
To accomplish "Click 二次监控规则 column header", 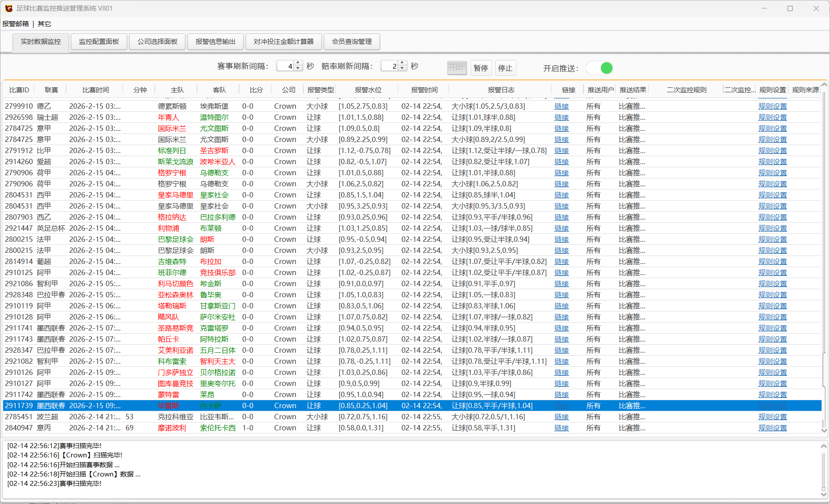I will (x=686, y=90).
